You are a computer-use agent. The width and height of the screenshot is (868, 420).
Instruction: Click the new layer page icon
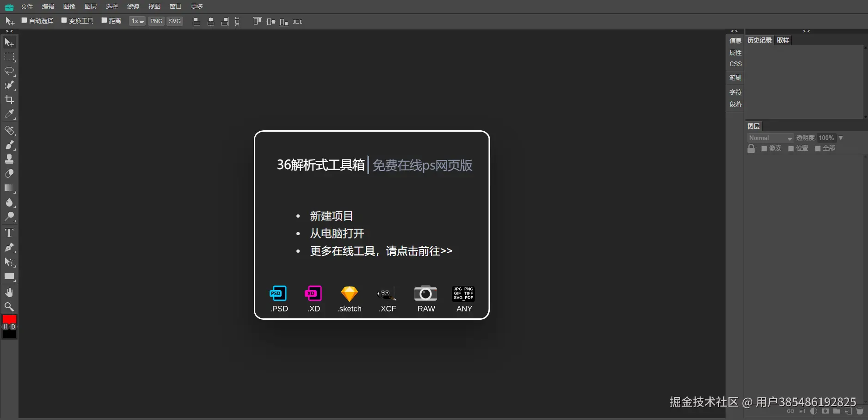(848, 411)
